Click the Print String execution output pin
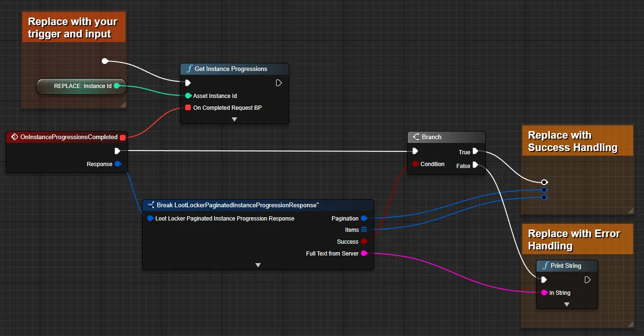644x336 pixels. [x=588, y=280]
